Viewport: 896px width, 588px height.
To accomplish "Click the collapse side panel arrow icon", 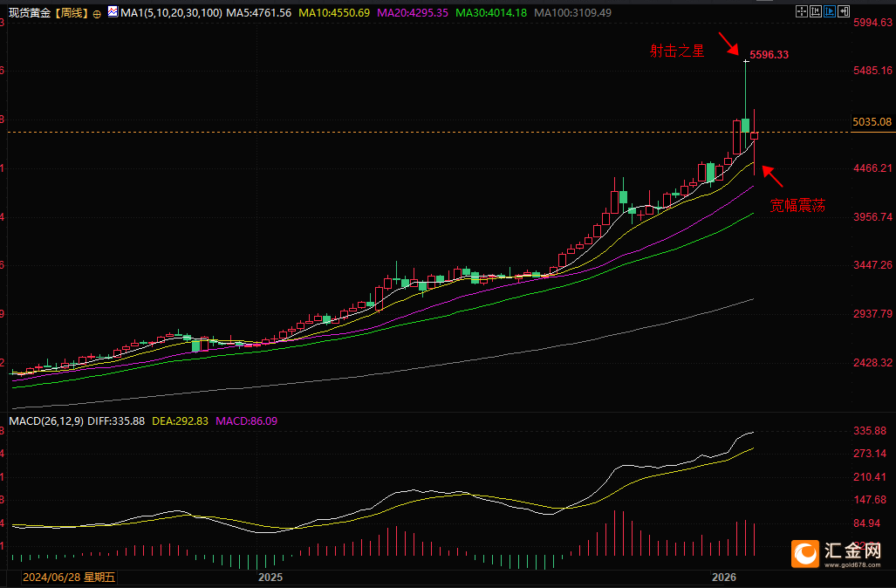I will [x=844, y=11].
